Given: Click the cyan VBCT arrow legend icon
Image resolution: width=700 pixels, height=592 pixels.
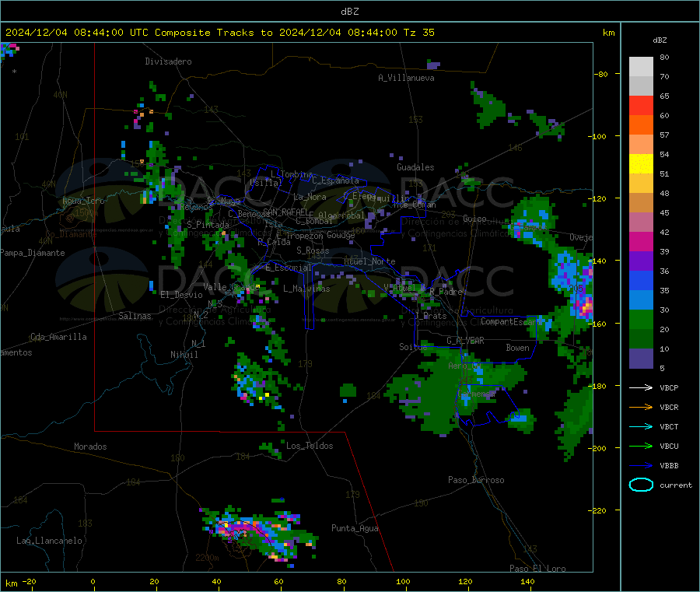Looking at the screenshot, I should tap(641, 427).
